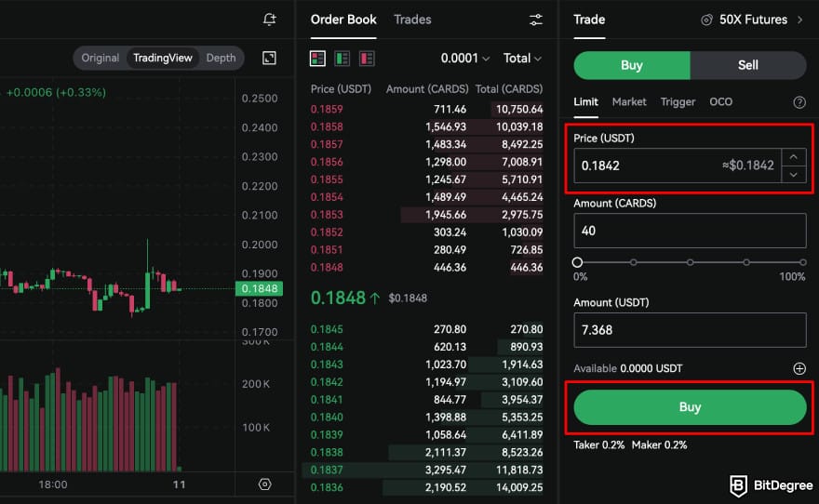Decrease price with the down stepper arrow

[x=793, y=174]
